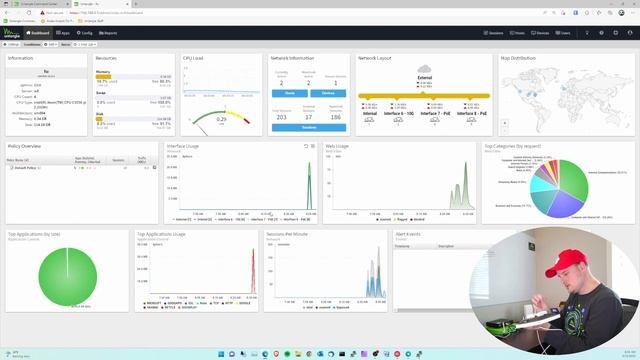The width and height of the screenshot is (640, 360).
Task: Click the Internal interface icon in Network Layout
Action: (369, 120)
